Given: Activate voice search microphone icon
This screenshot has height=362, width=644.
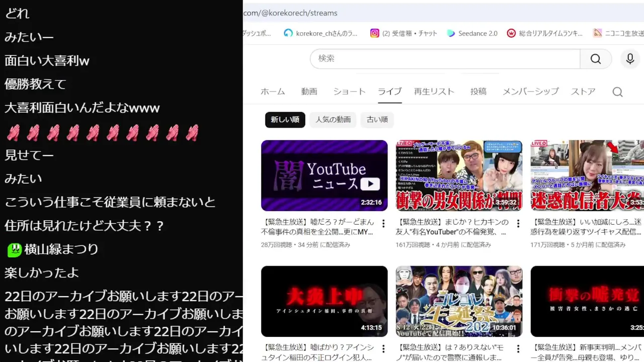Looking at the screenshot, I should click(x=630, y=59).
